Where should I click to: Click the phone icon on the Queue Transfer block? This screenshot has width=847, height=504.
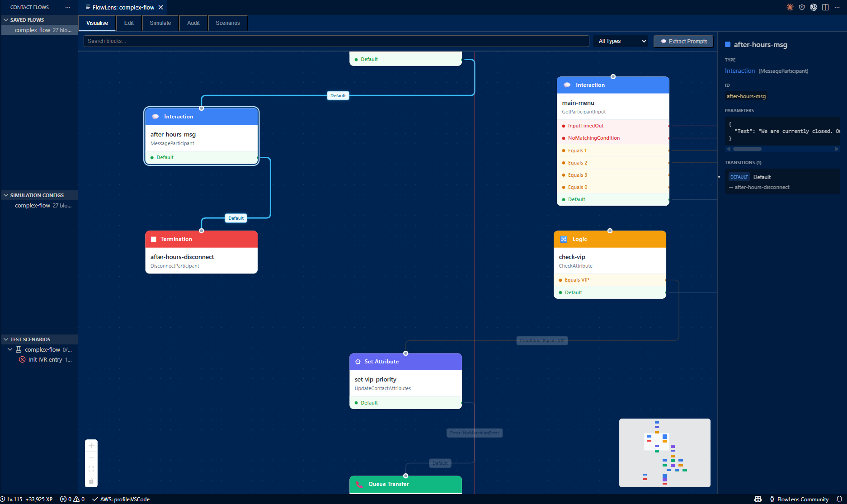click(360, 484)
